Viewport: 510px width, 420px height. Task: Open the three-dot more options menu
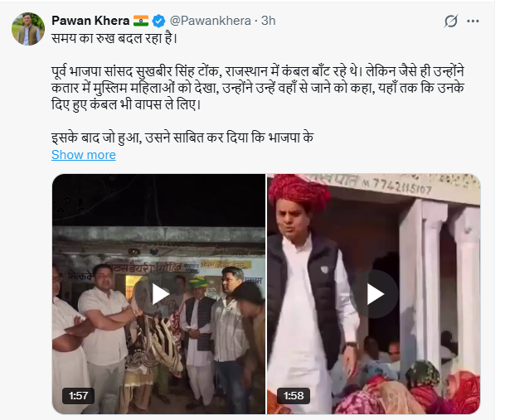473,21
